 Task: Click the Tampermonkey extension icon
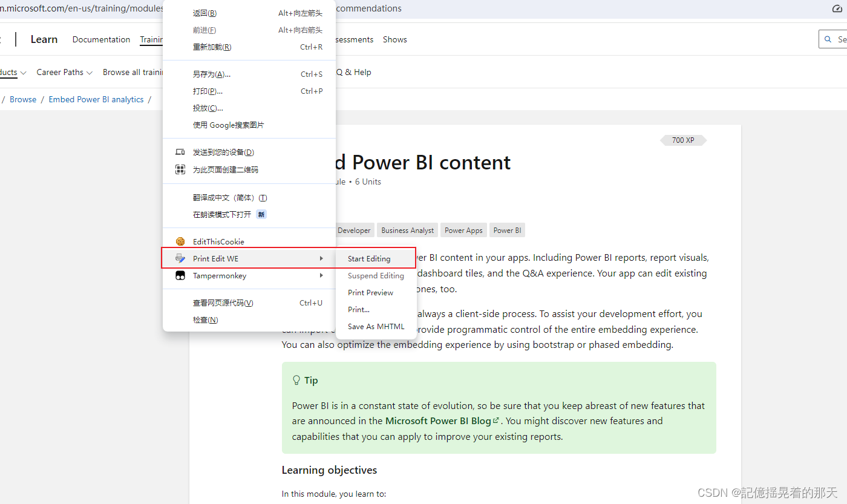[x=180, y=275]
